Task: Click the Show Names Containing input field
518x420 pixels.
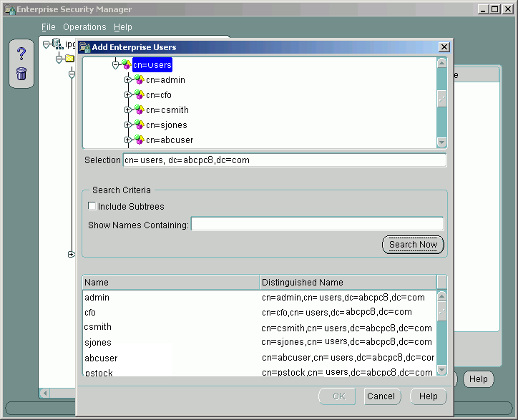Action: tap(317, 224)
